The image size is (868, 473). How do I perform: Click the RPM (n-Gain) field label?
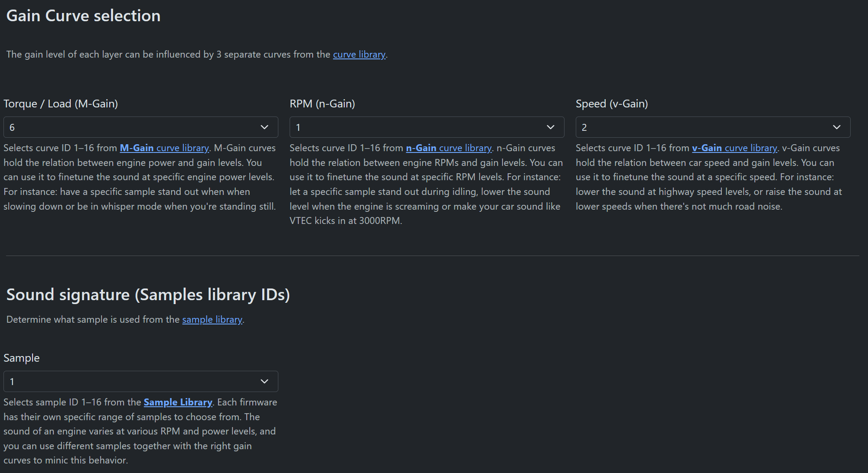[x=322, y=104]
